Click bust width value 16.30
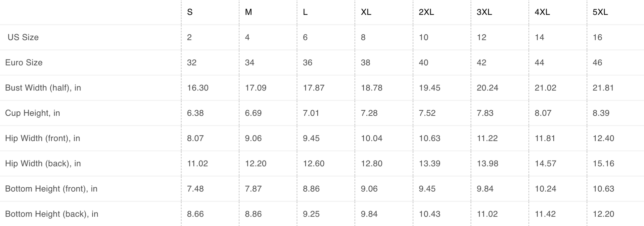This screenshot has height=226, width=644. pos(198,88)
